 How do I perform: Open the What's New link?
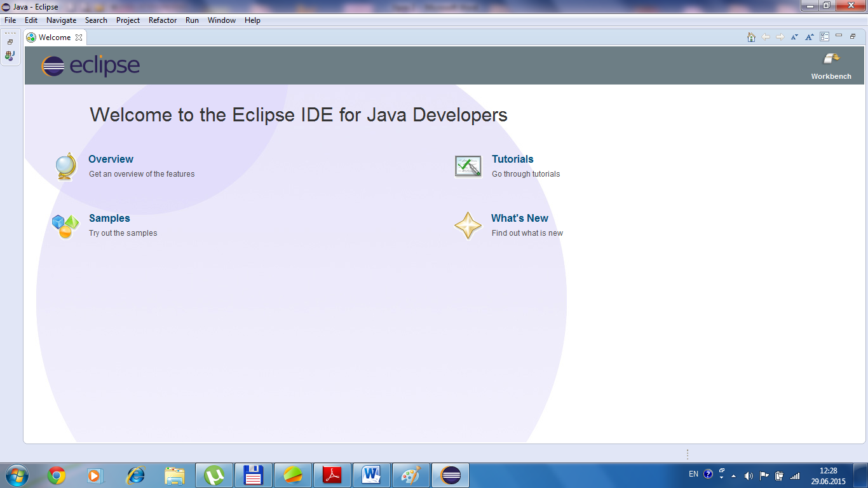point(520,218)
